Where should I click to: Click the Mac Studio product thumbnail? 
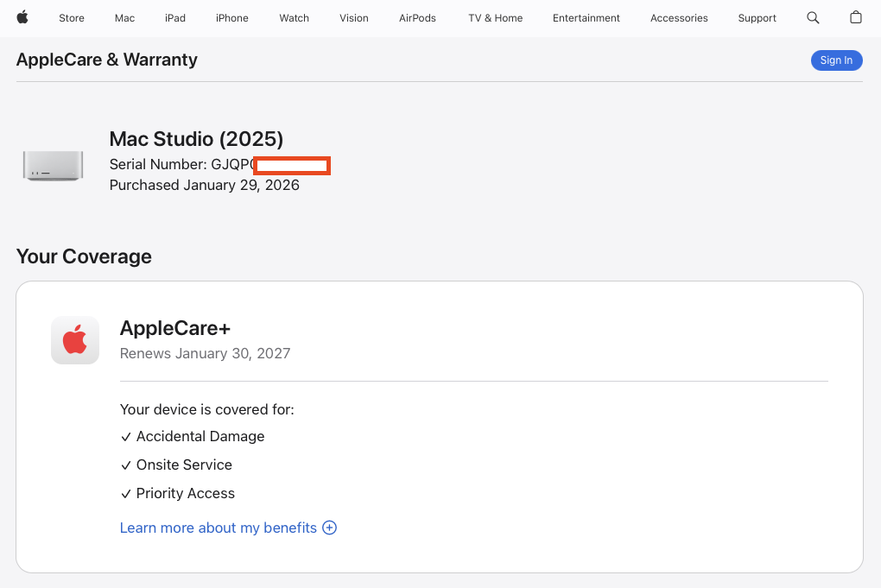[53, 166]
